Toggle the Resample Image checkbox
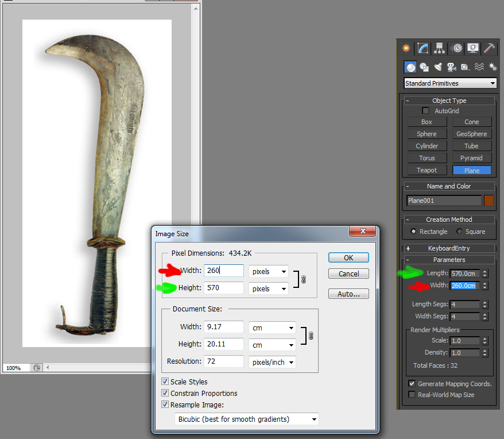This screenshot has width=504, height=439. click(x=165, y=405)
